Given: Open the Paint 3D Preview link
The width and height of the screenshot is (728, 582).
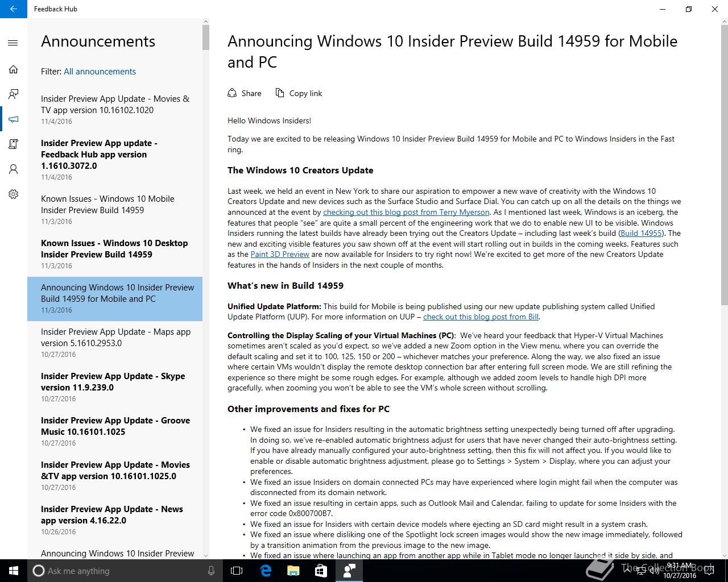Looking at the screenshot, I should 280,254.
